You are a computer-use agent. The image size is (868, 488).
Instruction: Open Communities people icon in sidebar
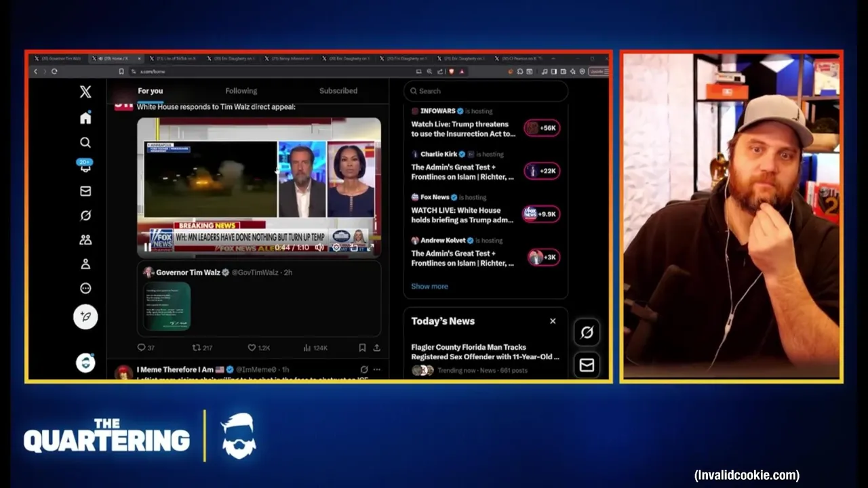[x=85, y=240]
